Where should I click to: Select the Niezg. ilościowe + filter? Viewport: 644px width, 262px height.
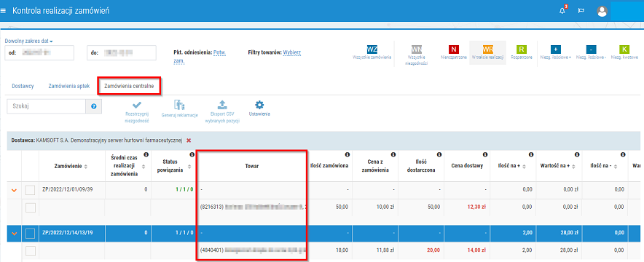click(x=556, y=52)
